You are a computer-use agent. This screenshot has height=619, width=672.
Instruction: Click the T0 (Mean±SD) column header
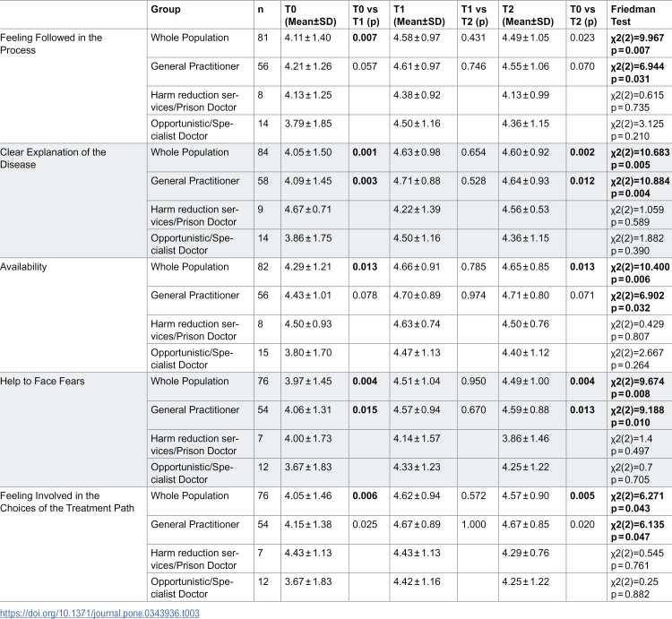coord(310,15)
